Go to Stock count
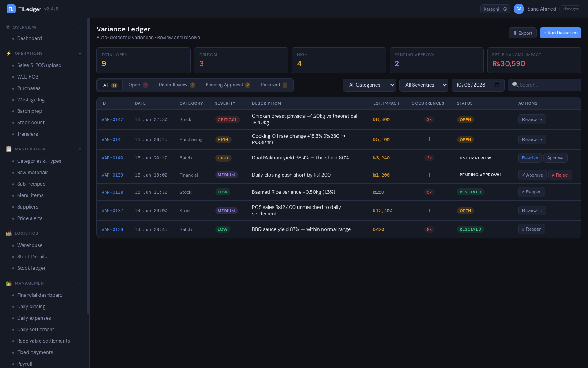The height and width of the screenshot is (368, 588). click(x=31, y=123)
